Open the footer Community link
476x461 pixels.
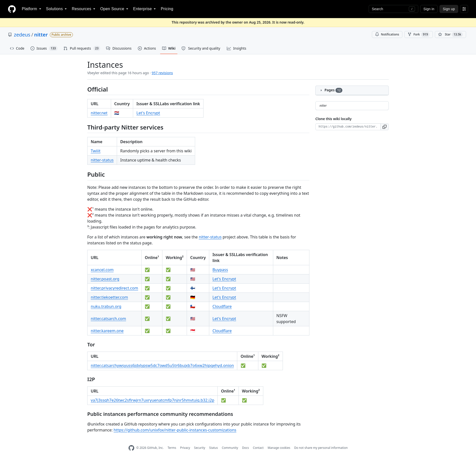pos(230,448)
